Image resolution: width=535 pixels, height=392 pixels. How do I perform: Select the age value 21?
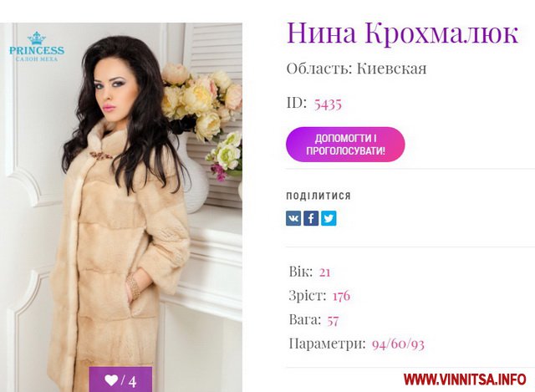coord(325,272)
